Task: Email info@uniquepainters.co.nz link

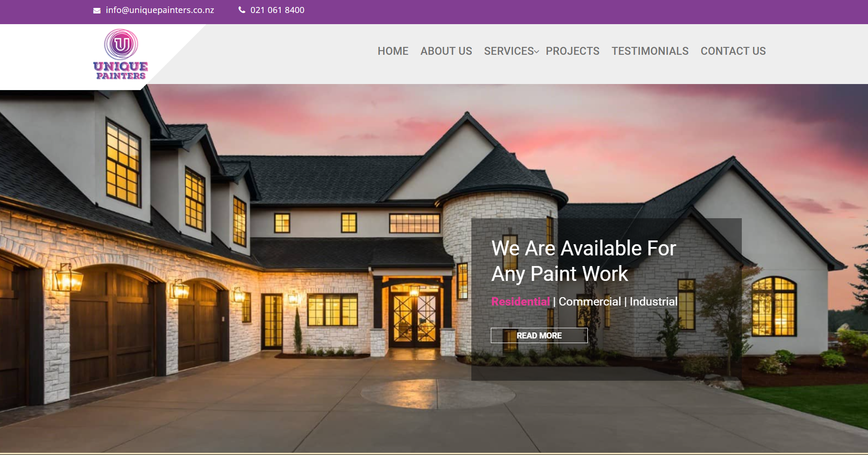Action: coord(160,10)
